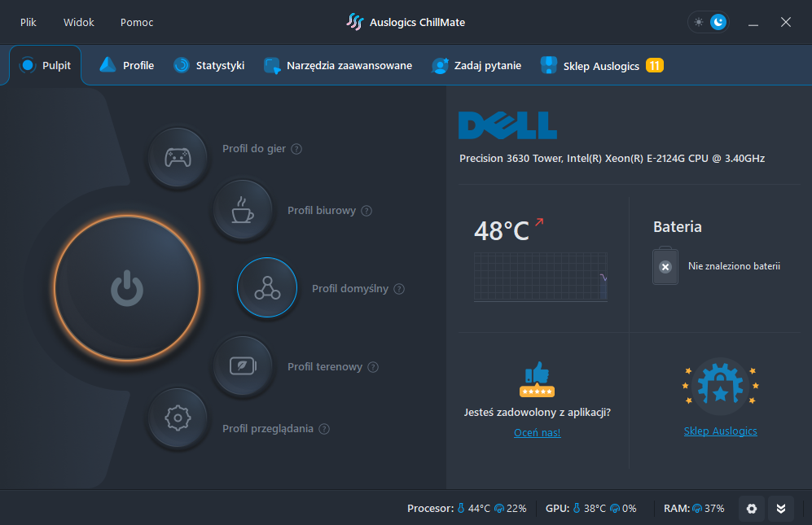
Task: Click Jesteś zadowolony z aplikacji? text
Action: (537, 412)
